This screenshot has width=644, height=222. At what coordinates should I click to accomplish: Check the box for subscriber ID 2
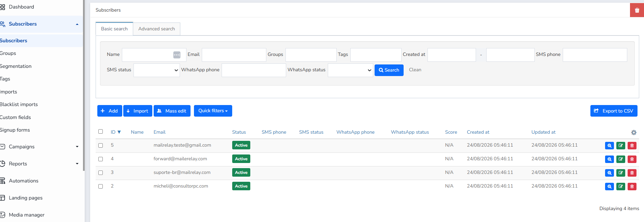coord(100,187)
